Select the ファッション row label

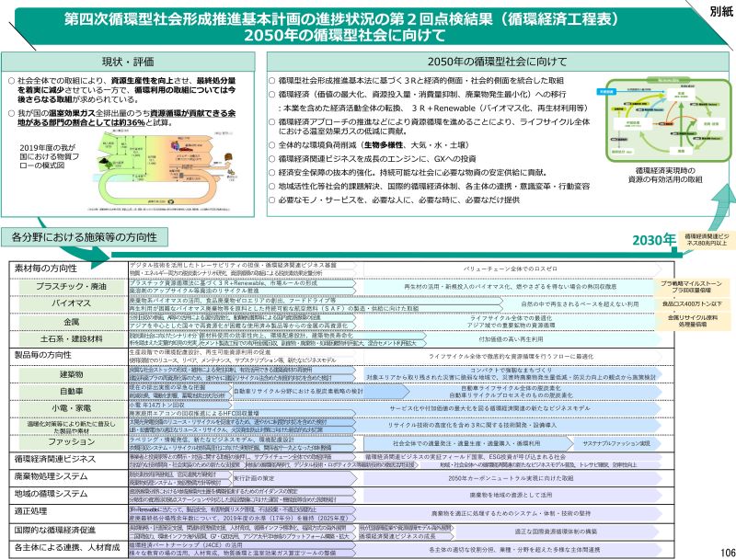tap(72, 442)
